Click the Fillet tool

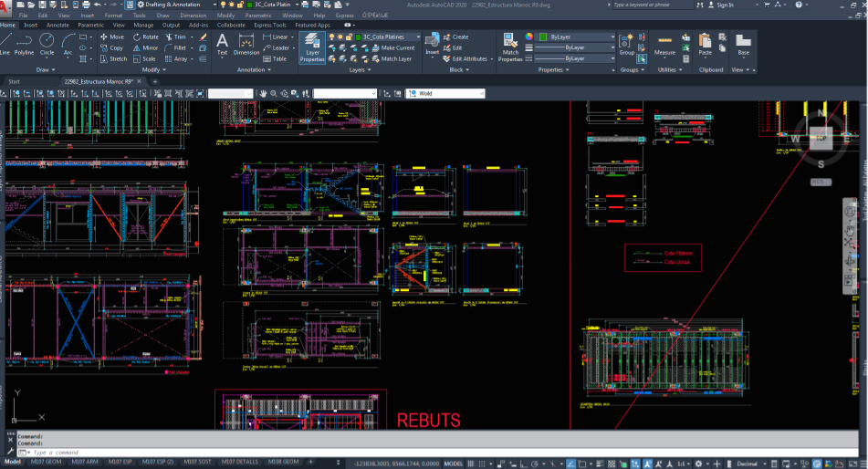pos(176,48)
